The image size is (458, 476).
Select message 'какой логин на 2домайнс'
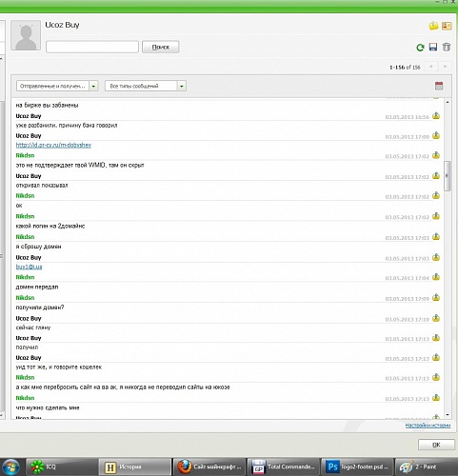click(x=50, y=226)
